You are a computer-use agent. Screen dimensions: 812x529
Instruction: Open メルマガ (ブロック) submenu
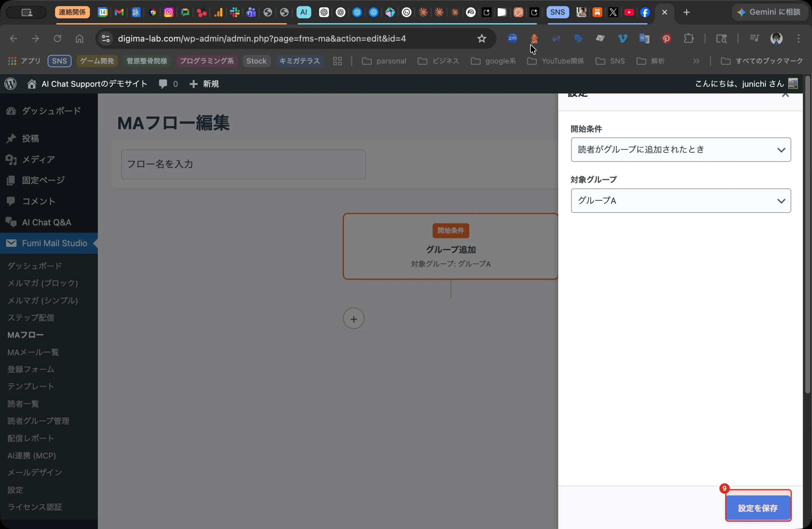pos(43,283)
